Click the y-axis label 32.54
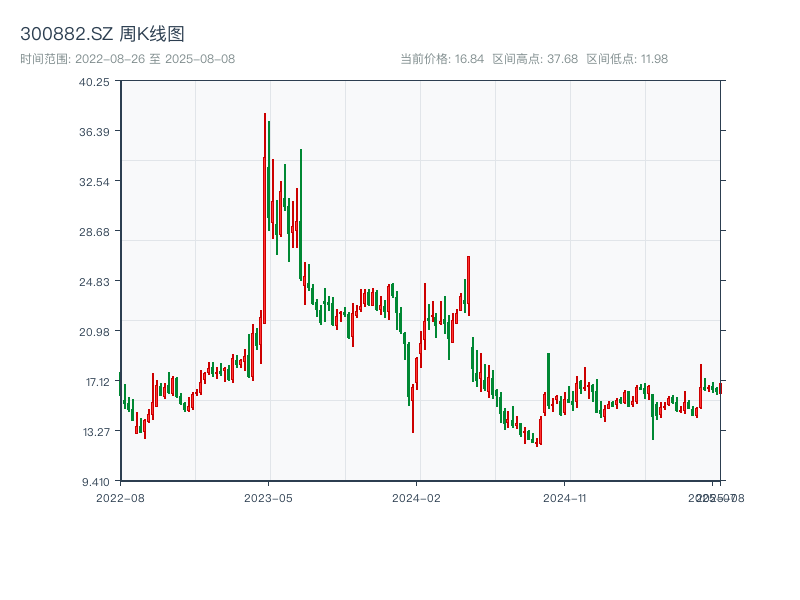This screenshot has height=600, width=800. [x=94, y=182]
